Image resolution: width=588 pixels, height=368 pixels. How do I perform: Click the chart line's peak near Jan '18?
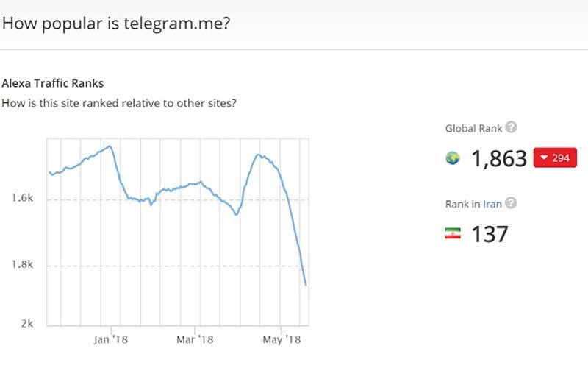click(110, 146)
